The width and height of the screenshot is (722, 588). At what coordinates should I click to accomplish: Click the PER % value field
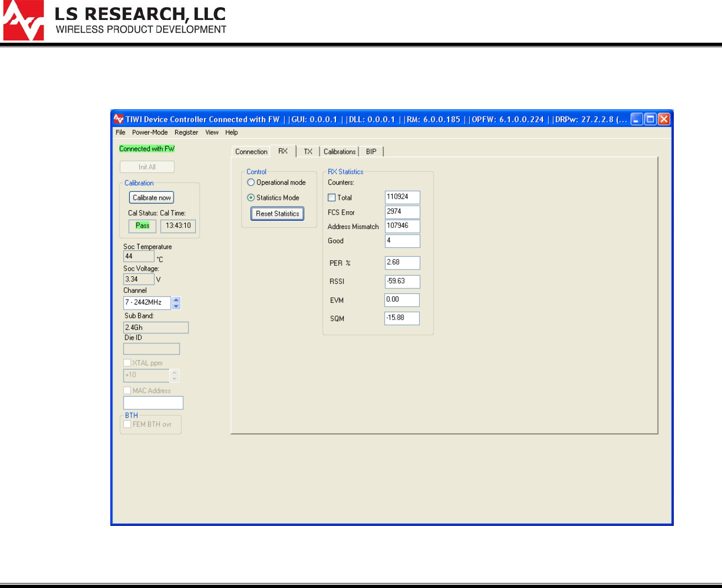click(403, 263)
